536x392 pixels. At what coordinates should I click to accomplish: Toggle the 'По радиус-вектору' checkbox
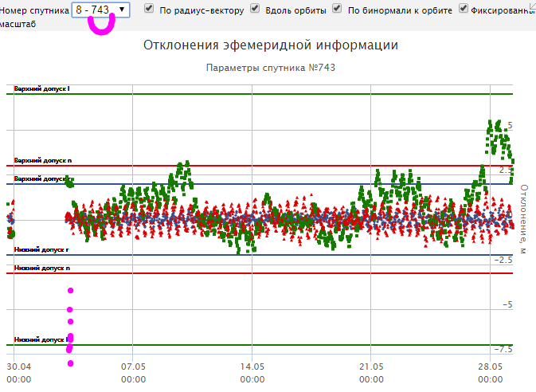149,9
